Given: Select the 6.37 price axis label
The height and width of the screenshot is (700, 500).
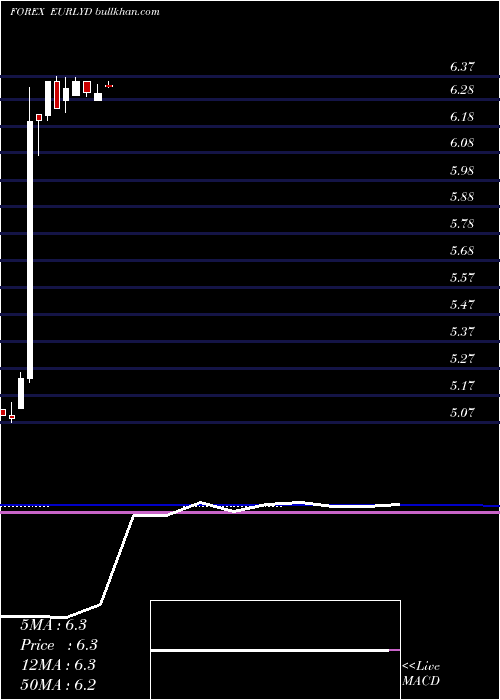Looking at the screenshot, I should tap(462, 67).
